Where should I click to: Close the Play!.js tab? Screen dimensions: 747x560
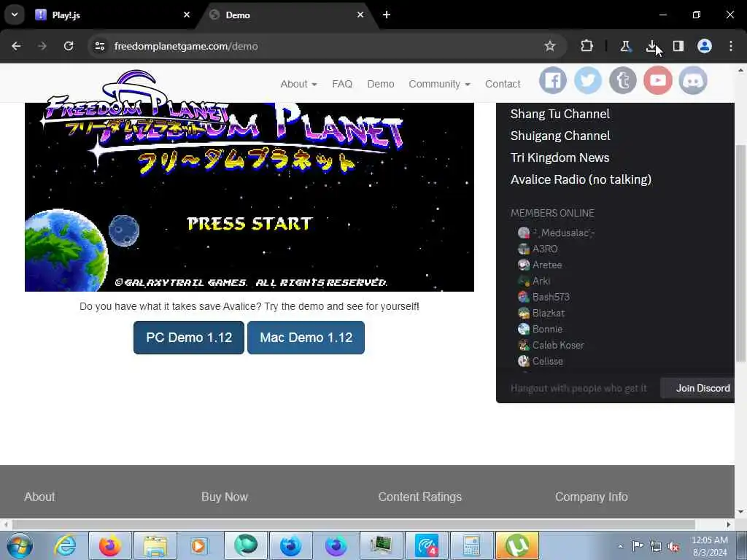click(x=187, y=15)
